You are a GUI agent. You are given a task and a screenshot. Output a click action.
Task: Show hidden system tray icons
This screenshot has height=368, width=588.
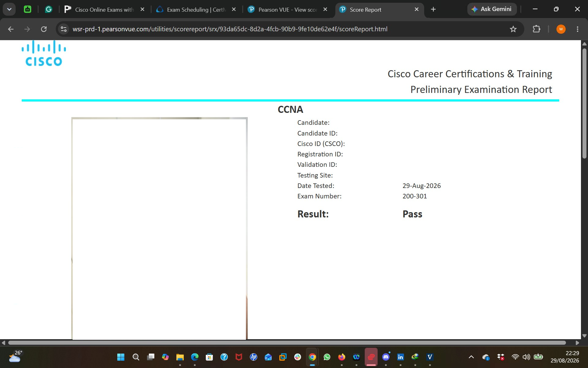(471, 357)
